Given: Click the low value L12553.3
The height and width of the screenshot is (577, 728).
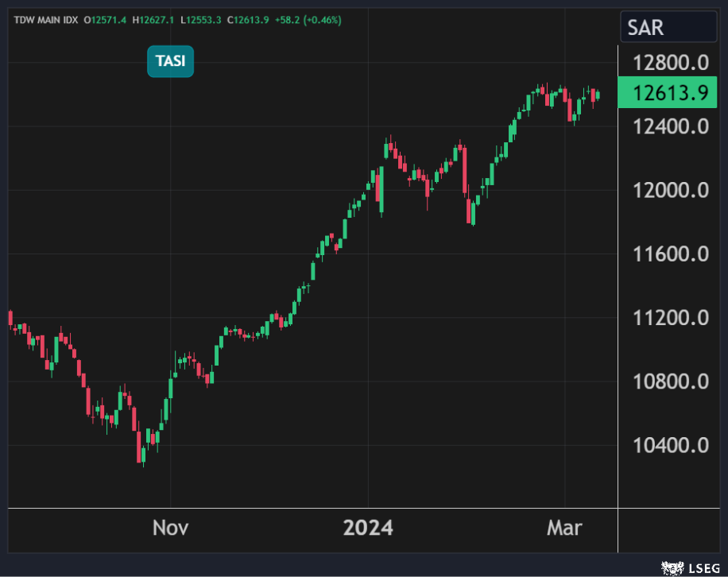Looking at the screenshot, I should (203, 20).
